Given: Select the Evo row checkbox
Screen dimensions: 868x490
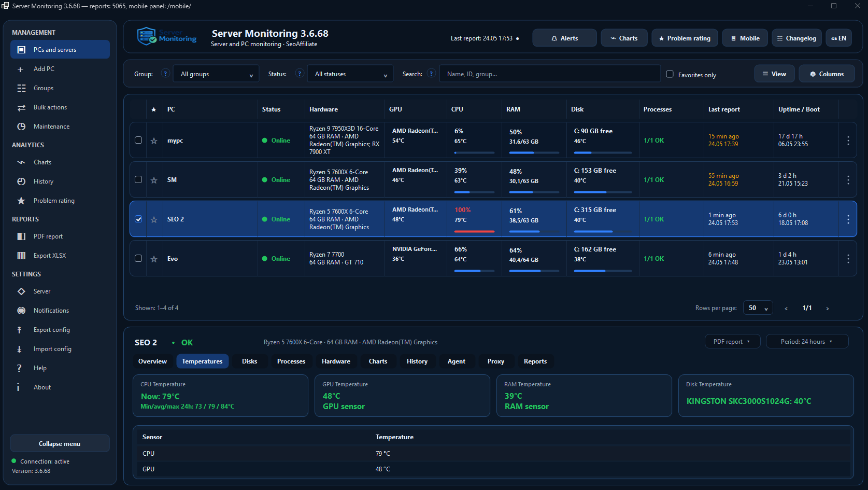Looking at the screenshot, I should click(138, 258).
